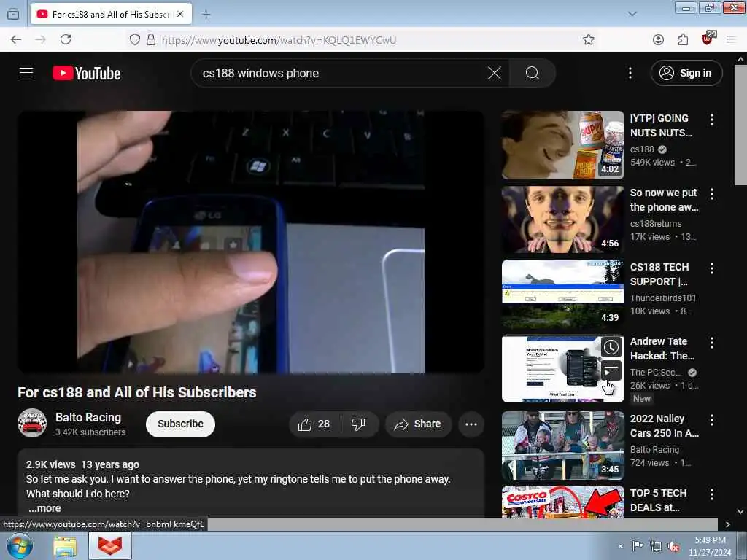This screenshot has width=747, height=560.
Task: Add Andrew Tate video to queue
Action: point(611,370)
